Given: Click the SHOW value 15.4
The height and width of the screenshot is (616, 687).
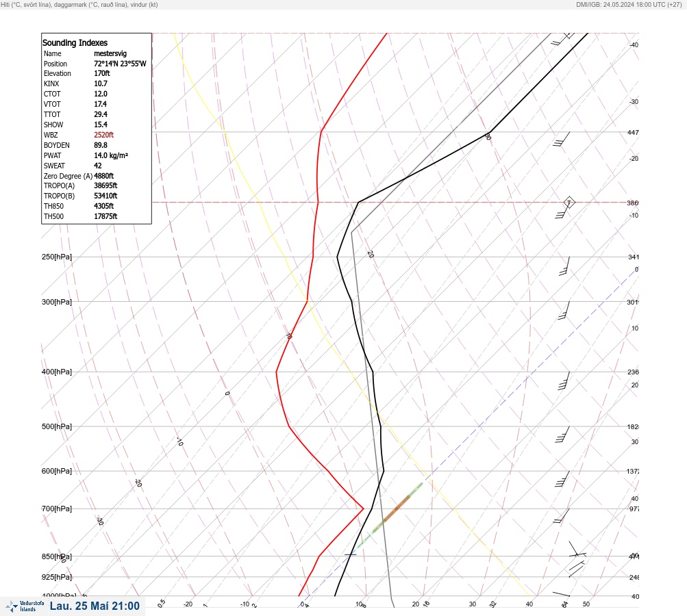Looking at the screenshot, I should click(101, 125).
